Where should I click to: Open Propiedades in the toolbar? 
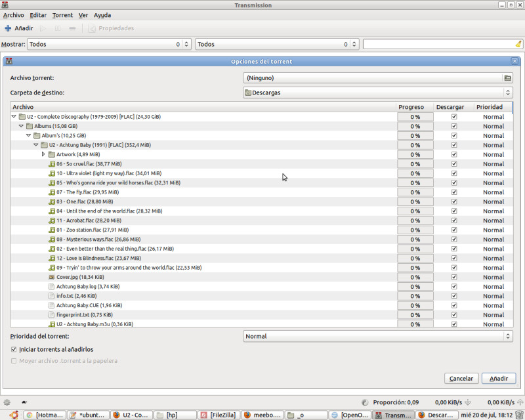[111, 28]
